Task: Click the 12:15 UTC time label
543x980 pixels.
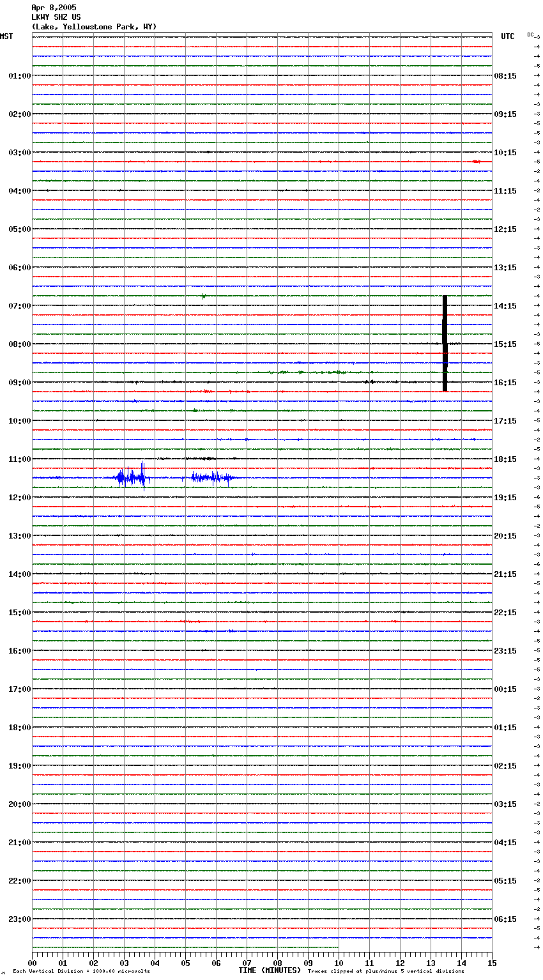Action: click(505, 229)
